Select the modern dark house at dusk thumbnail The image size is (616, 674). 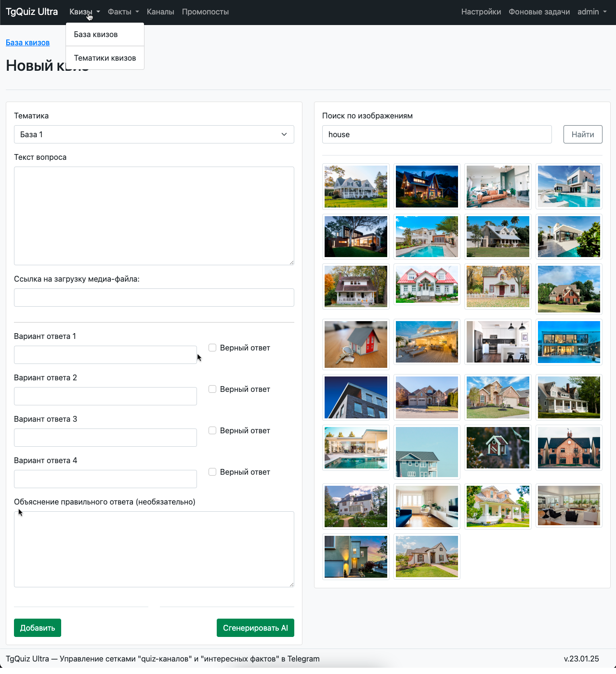click(x=356, y=236)
